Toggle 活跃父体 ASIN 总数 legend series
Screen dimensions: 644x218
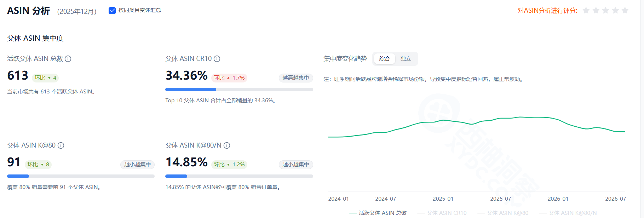tap(378, 213)
